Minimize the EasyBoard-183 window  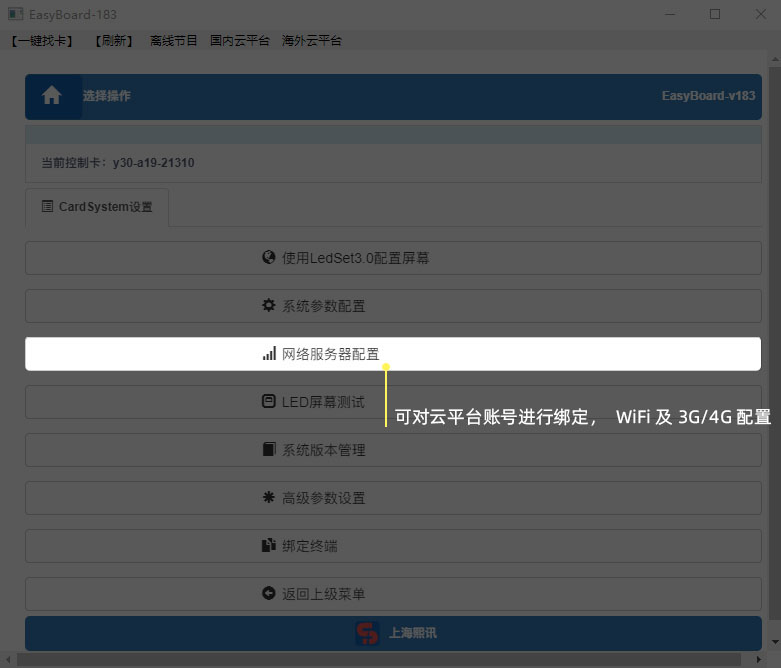point(670,14)
